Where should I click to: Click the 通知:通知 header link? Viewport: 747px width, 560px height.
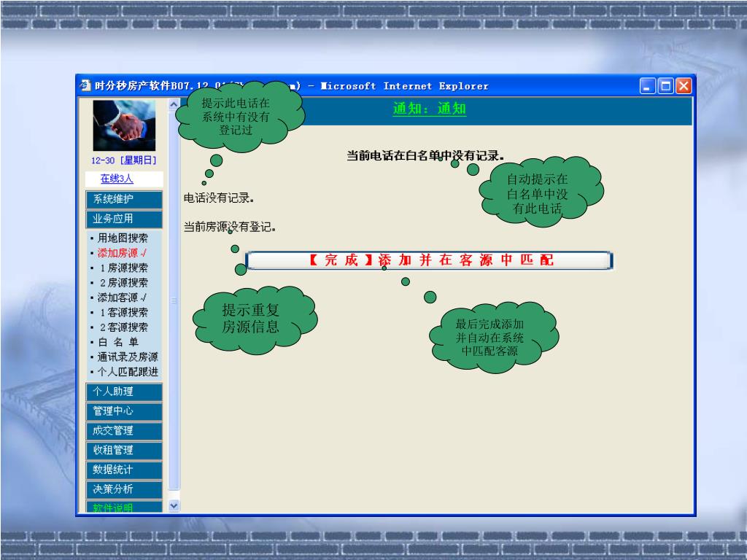pyautogui.click(x=429, y=109)
